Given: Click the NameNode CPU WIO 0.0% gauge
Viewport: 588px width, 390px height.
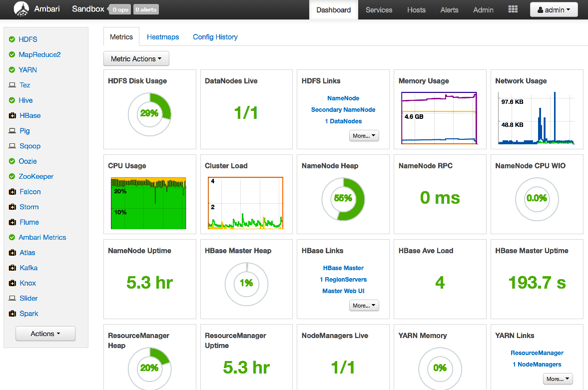Looking at the screenshot, I should tap(537, 199).
